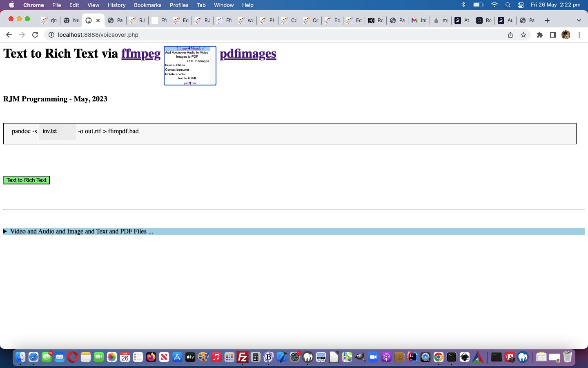Click the 'Text to Rich Text' button
The image size is (588, 368).
(x=27, y=180)
